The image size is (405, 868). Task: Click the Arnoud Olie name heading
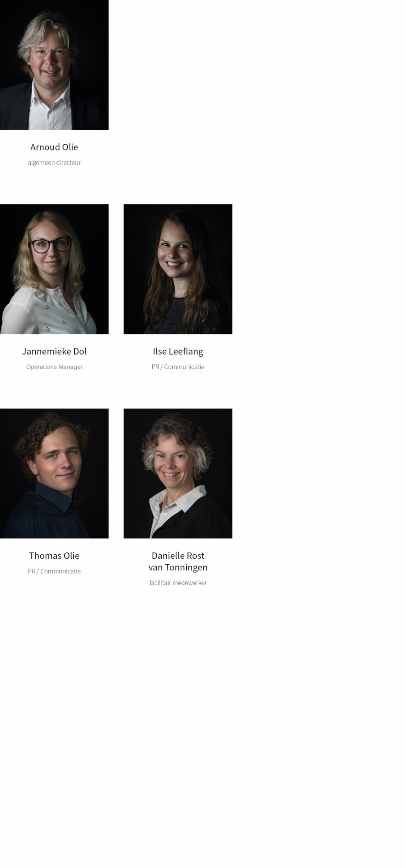click(54, 147)
